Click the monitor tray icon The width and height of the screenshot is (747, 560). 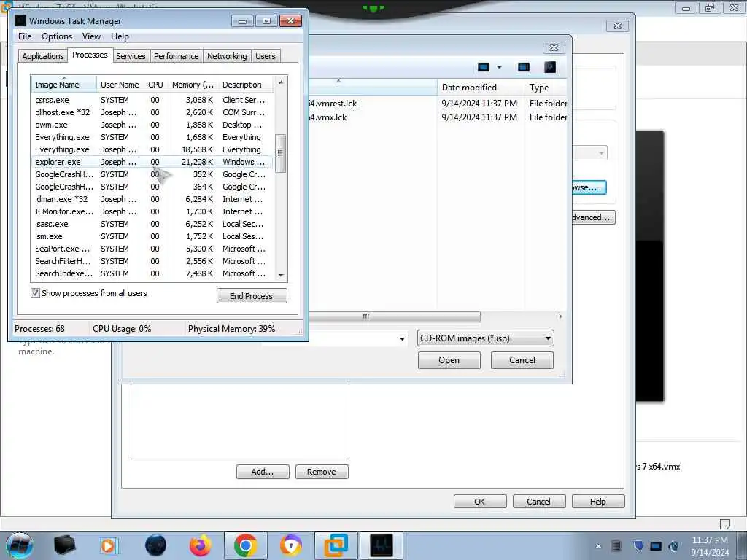656,546
